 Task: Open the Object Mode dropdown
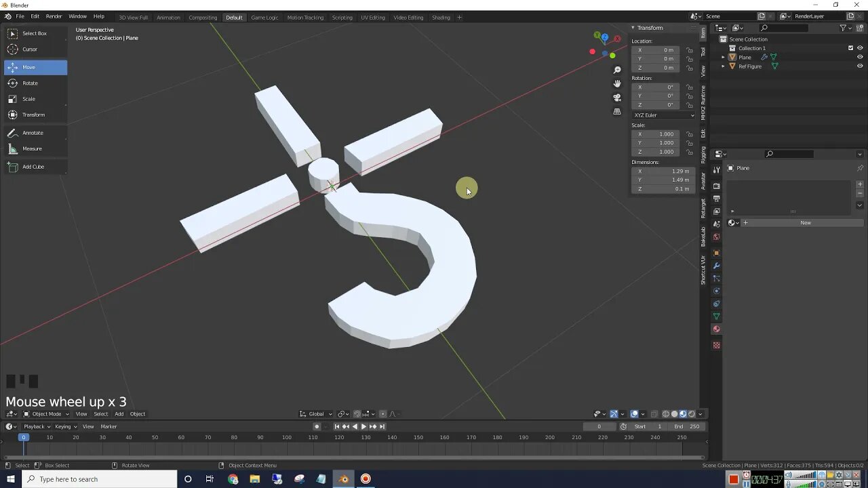(46, 414)
